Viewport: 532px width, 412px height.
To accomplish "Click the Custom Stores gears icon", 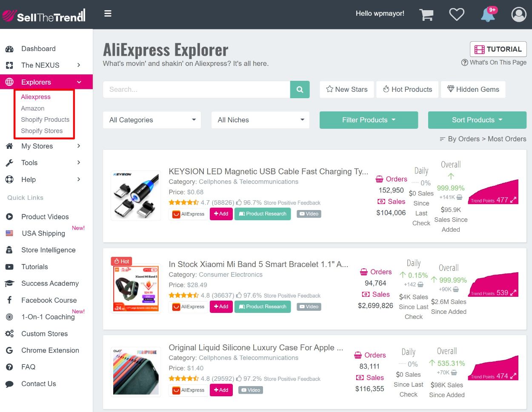I will pos(9,334).
